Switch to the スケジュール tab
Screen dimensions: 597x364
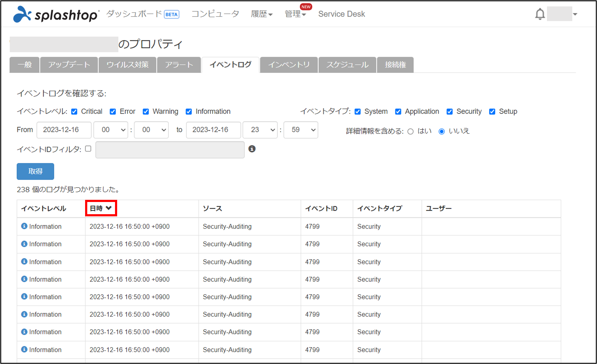pos(347,65)
